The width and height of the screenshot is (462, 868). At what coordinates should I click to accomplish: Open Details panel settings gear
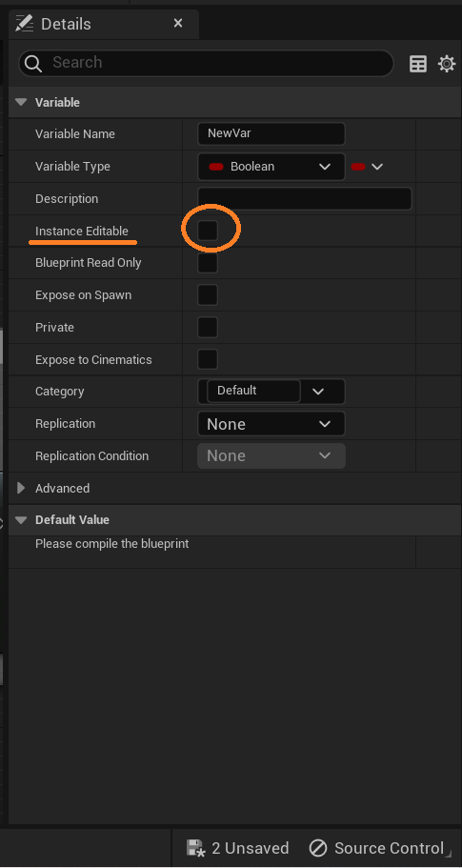447,64
